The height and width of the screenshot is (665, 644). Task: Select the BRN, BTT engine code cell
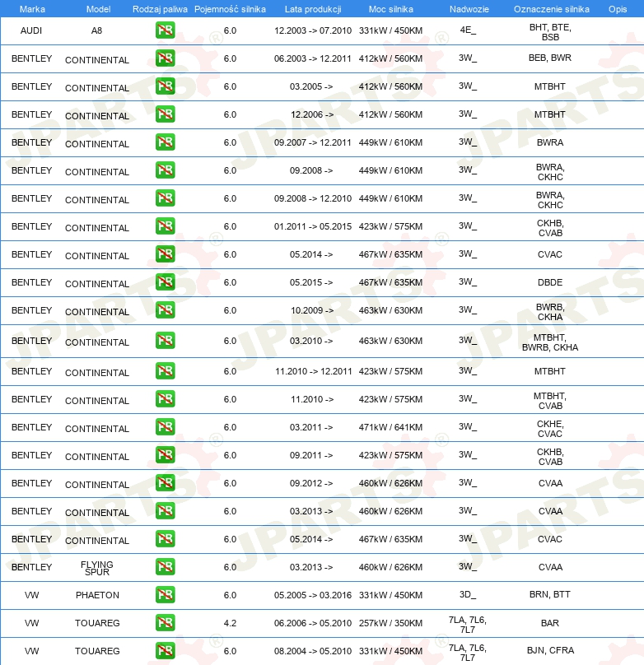550,594
